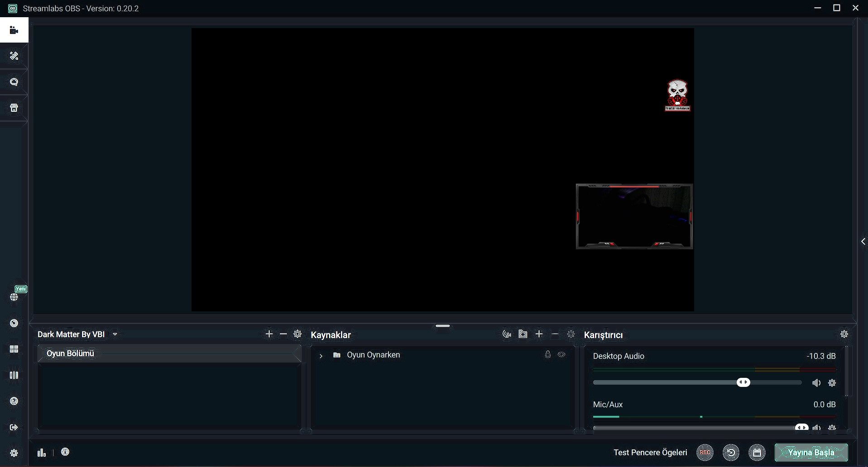Open Studio Mode columns icon in sidebar

(x=14, y=375)
